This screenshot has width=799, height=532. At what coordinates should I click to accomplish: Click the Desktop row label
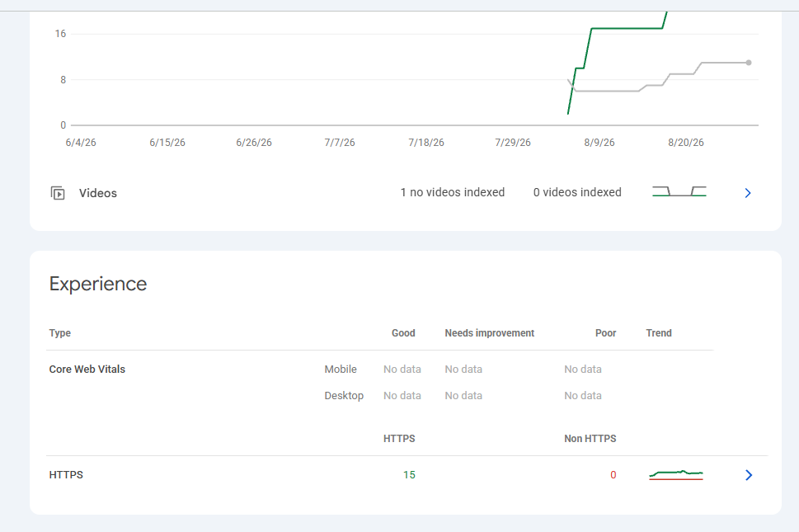click(344, 396)
